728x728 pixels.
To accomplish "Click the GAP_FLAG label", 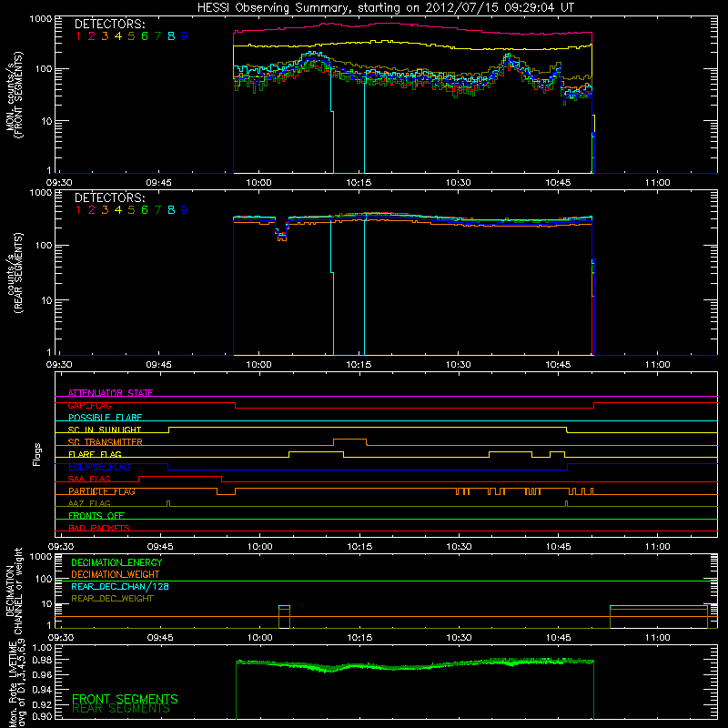I will [90, 405].
